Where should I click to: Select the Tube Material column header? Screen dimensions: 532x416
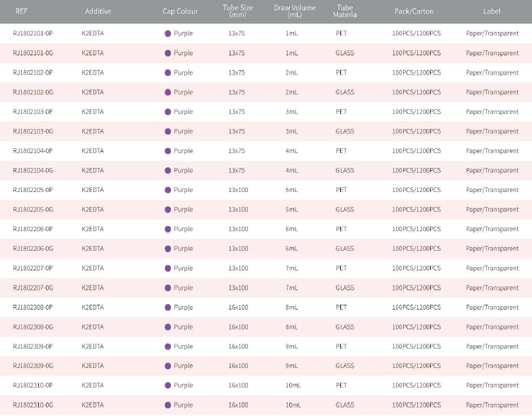[x=345, y=11]
